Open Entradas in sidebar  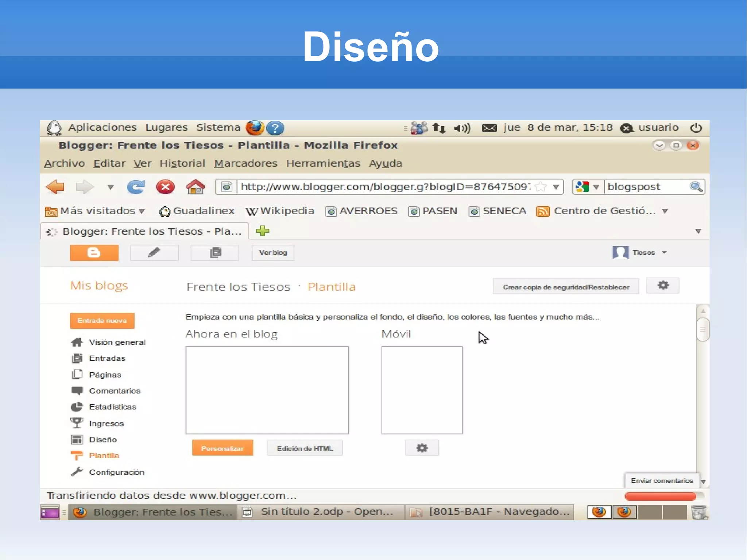click(98, 358)
